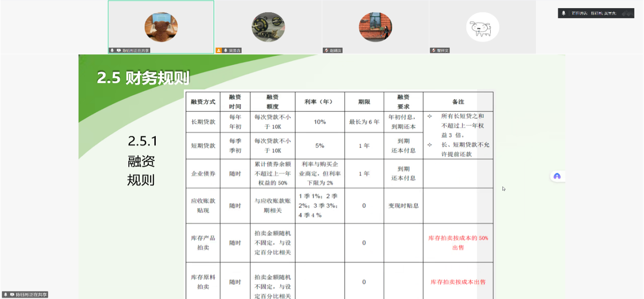Click the muted mic icon beside 赵靖汝

point(326,51)
